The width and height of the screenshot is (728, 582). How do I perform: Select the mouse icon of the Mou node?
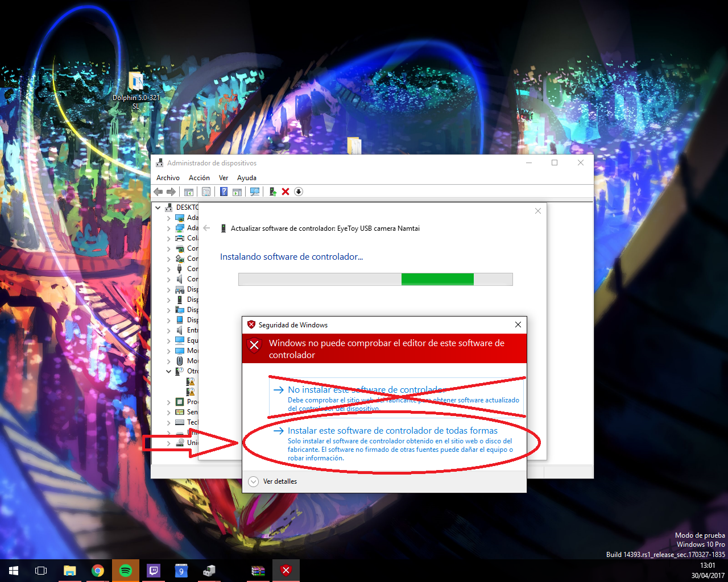[180, 361]
